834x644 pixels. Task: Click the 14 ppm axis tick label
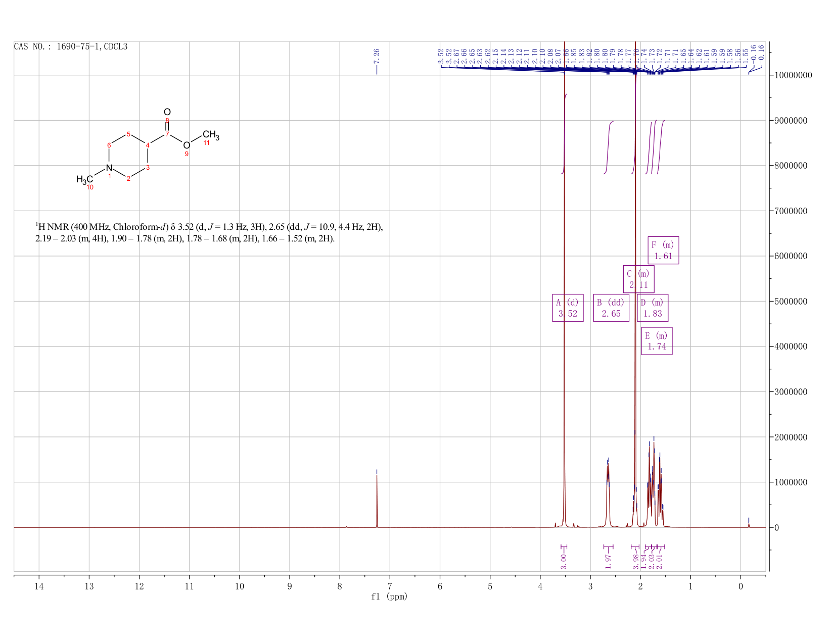[39, 586]
